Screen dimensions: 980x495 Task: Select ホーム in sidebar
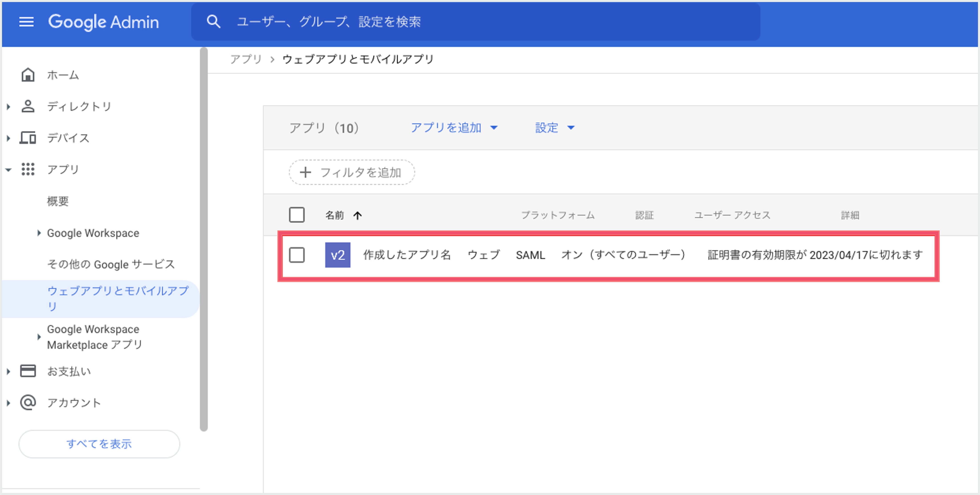pos(63,75)
